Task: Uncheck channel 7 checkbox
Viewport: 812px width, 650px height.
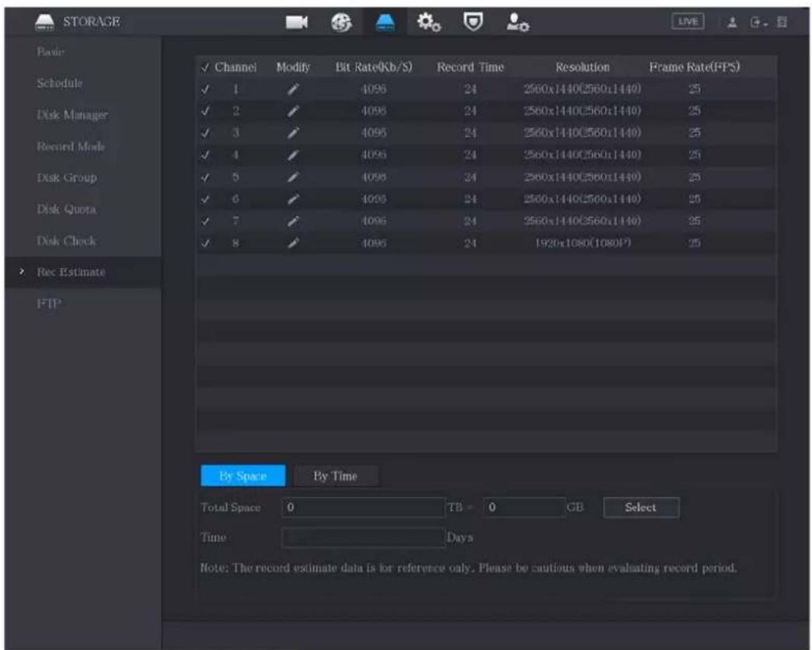Action: (206, 221)
